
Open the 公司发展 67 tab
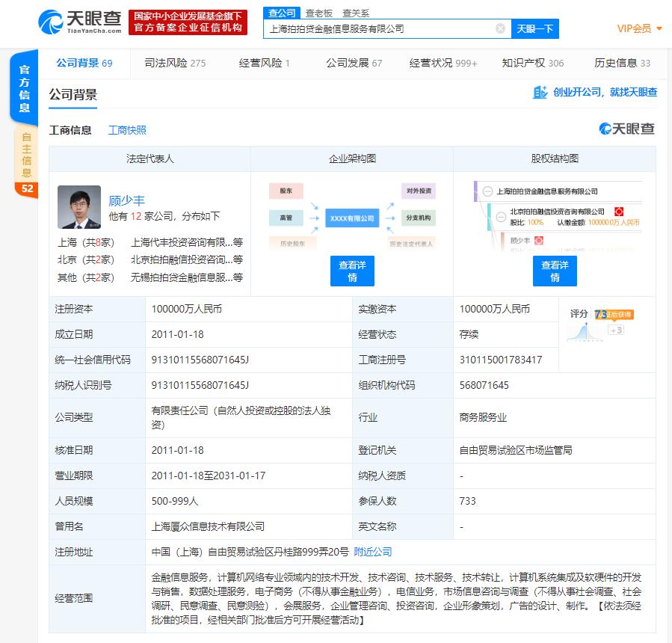(x=354, y=63)
